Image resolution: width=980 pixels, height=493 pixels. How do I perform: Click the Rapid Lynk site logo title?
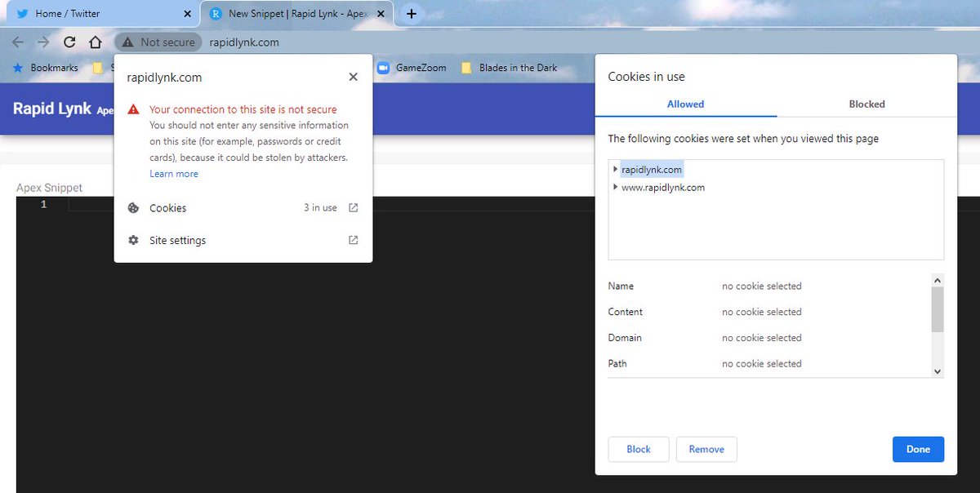52,109
